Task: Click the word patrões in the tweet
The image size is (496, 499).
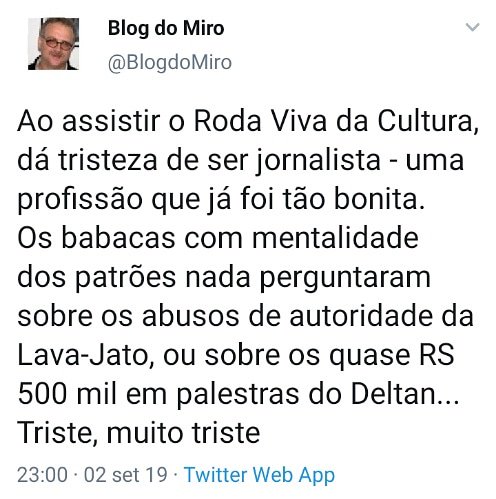Action: click(125, 278)
